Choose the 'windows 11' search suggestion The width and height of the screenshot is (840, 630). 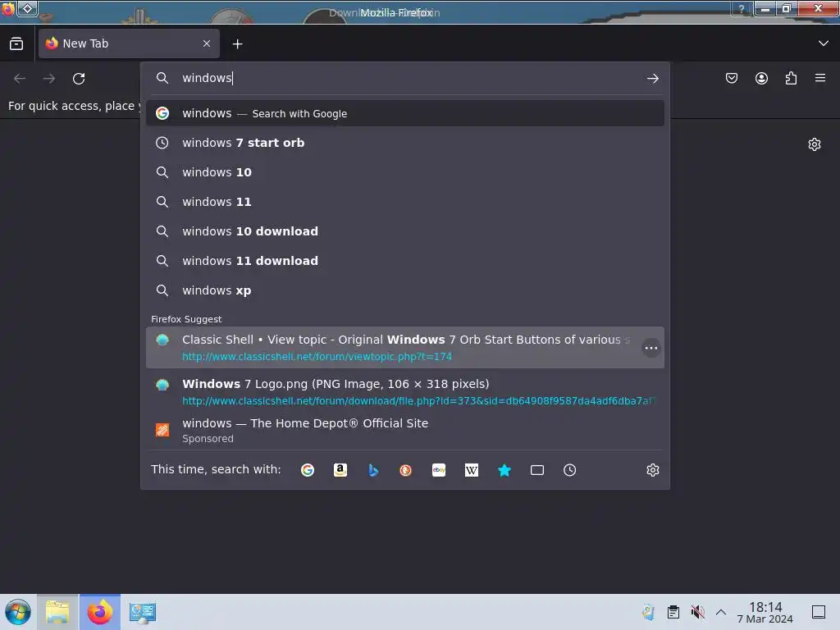(405, 202)
